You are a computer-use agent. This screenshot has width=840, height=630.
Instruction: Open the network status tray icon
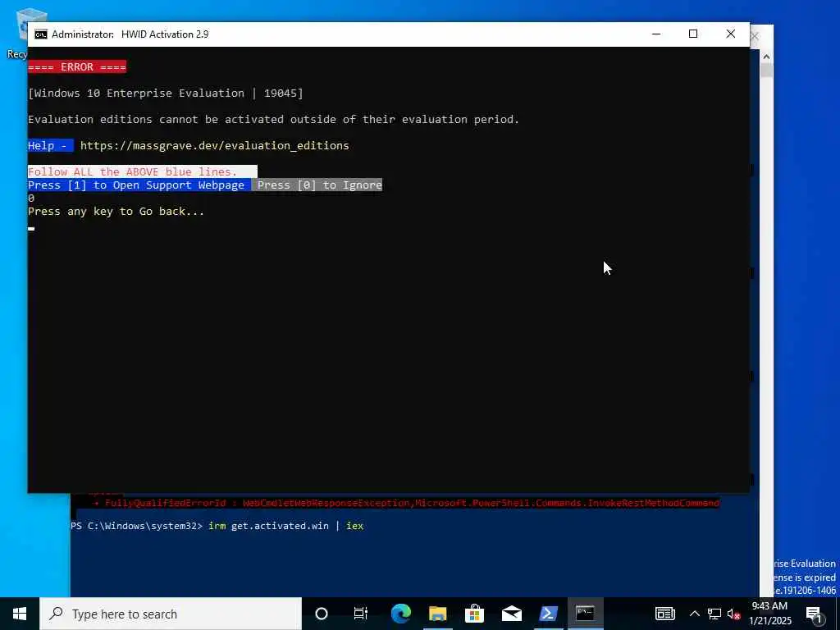[714, 614]
